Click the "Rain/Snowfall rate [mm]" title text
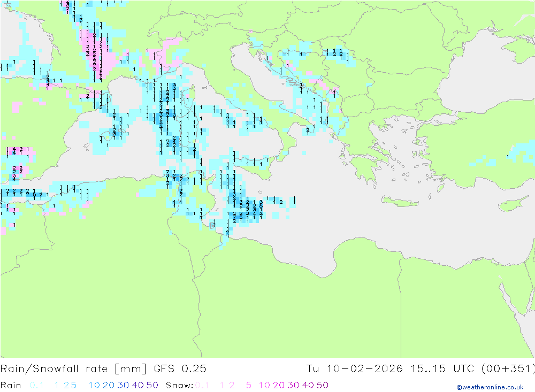Image resolution: width=535 pixels, height=392 pixels. click(73, 369)
